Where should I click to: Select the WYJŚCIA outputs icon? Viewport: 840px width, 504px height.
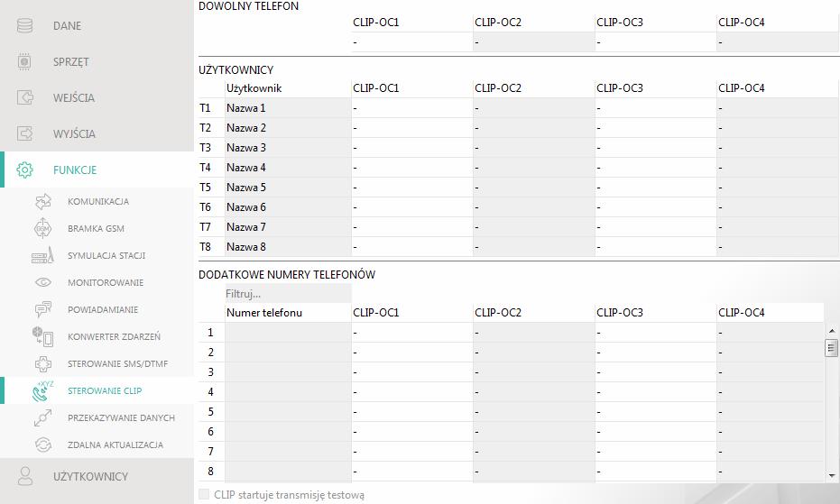24,133
